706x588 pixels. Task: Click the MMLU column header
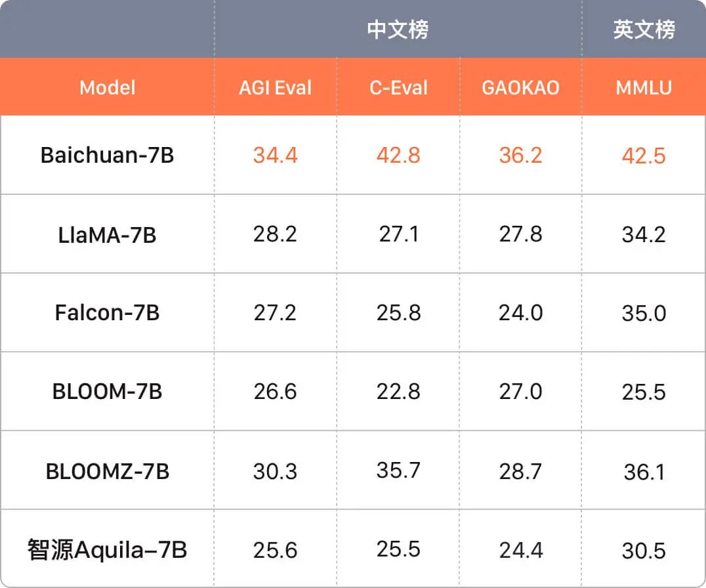coord(644,87)
